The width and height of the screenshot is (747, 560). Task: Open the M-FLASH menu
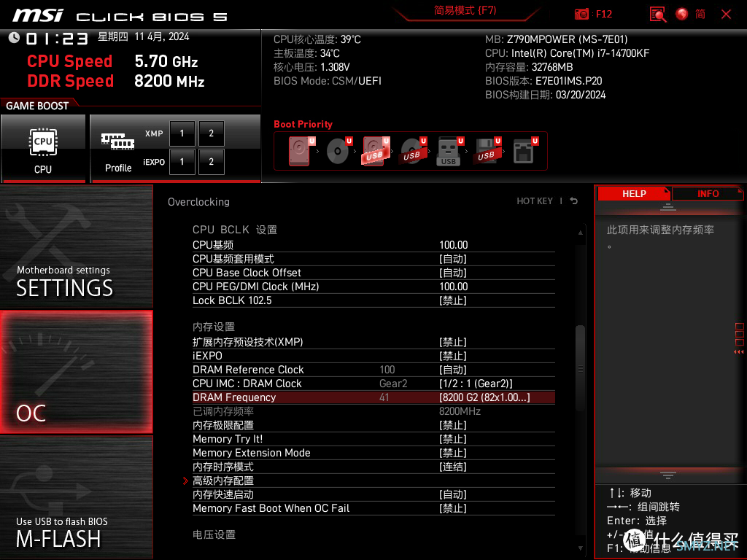pyautogui.click(x=76, y=497)
